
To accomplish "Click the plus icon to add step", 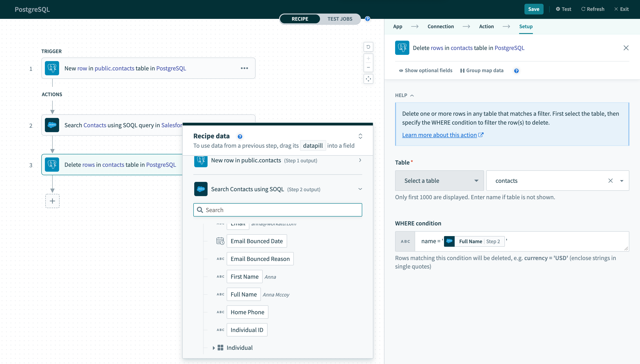I will pos(52,201).
